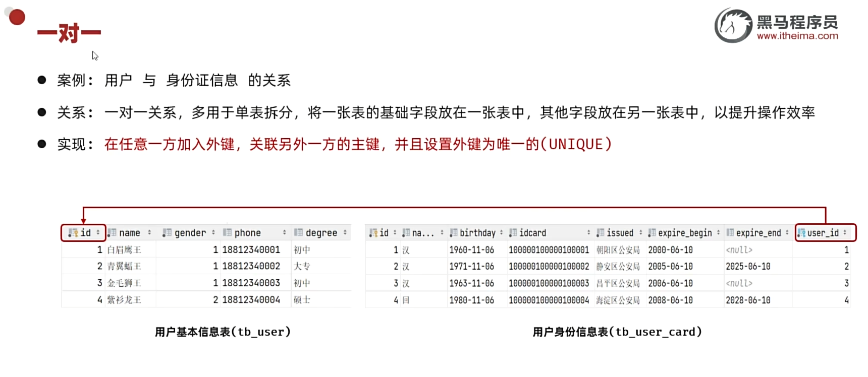Toggle sort arrows on gender column
The image size is (868, 377).
213,233
